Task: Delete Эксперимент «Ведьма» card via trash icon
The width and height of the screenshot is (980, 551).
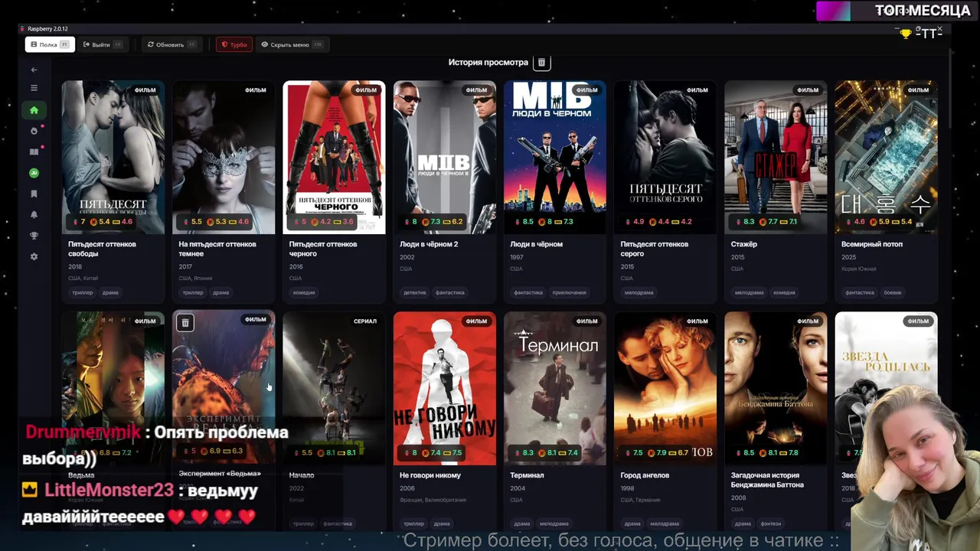Action: click(x=185, y=323)
